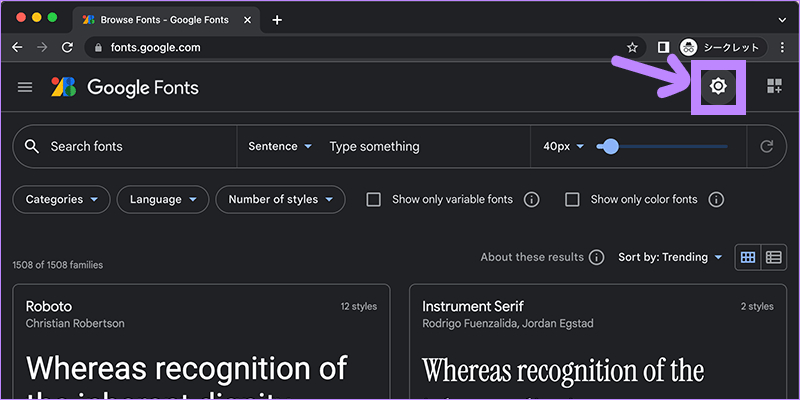The image size is (800, 400).
Task: Click Rodrigo Fuenzalida, Jordan Egstad text
Action: [x=508, y=323]
